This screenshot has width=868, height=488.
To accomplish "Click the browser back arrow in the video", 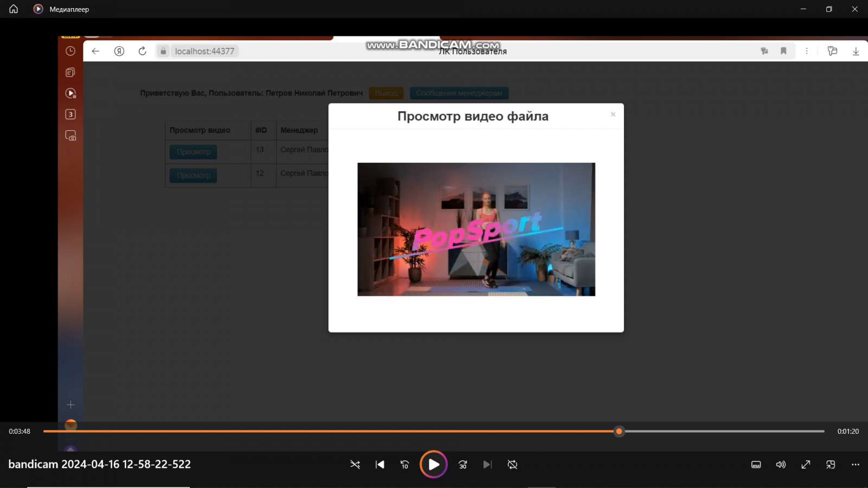I will coord(95,51).
